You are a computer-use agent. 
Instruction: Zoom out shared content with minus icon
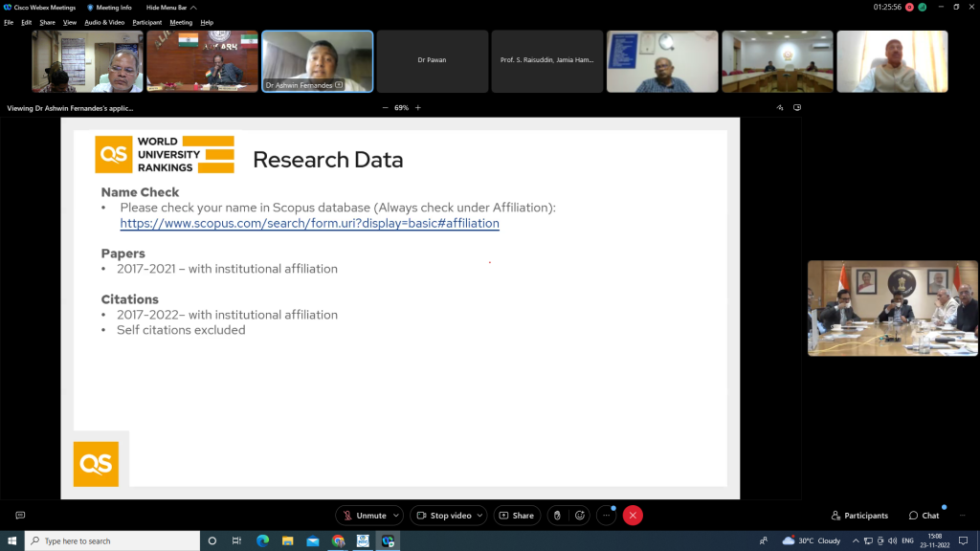(x=385, y=107)
